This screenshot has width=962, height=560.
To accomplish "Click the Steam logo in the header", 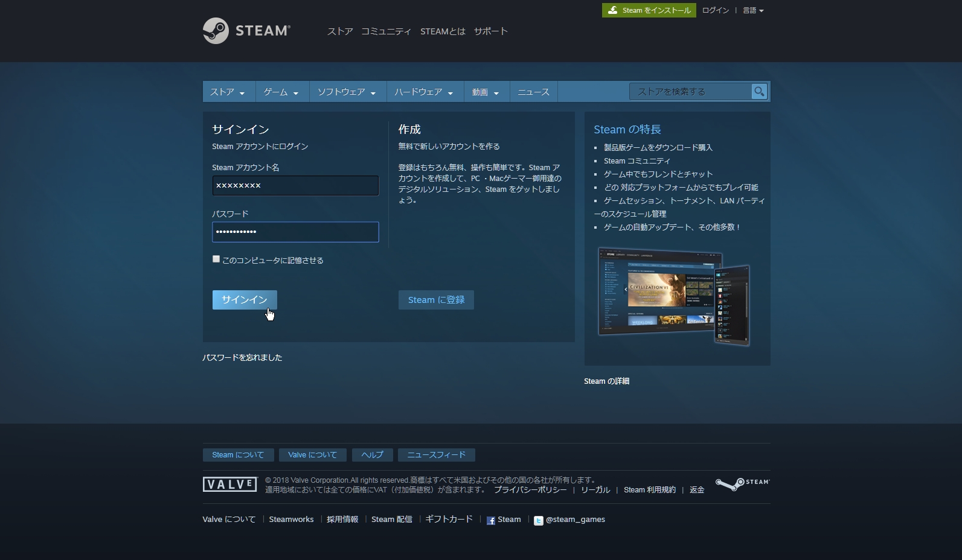I will pos(246,31).
